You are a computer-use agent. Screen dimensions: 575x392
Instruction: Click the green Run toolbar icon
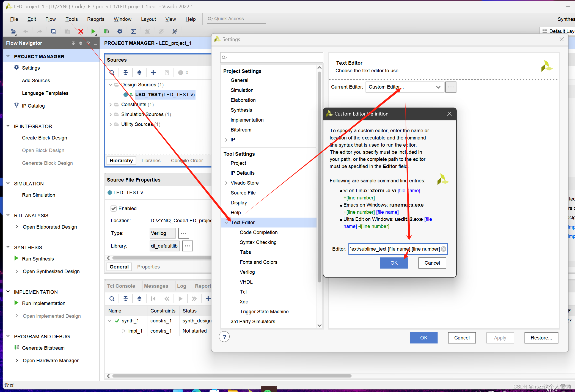tap(93, 31)
